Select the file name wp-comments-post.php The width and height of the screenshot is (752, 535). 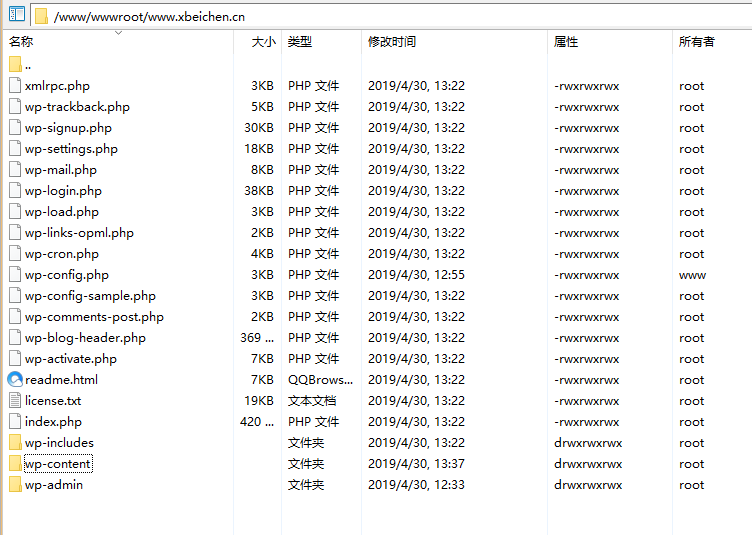94,317
